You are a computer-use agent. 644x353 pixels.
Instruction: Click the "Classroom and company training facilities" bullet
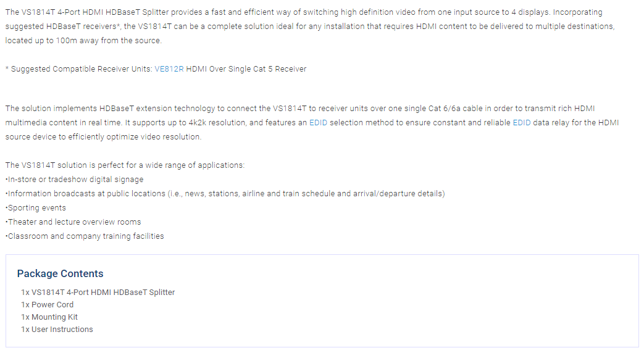click(x=85, y=236)
